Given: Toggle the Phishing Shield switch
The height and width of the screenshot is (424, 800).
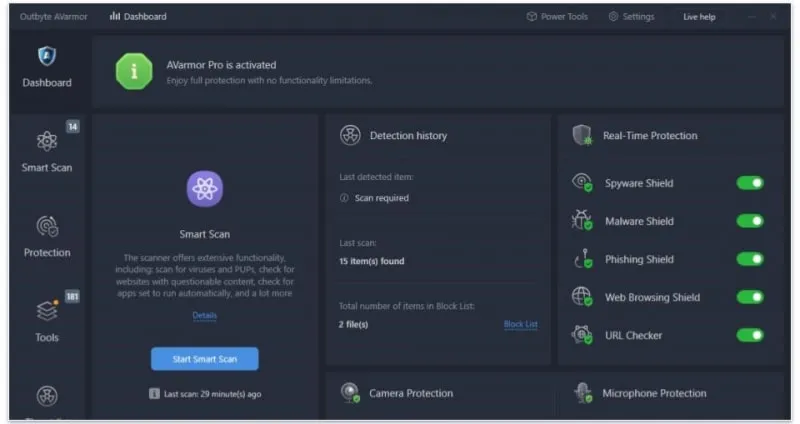Looking at the screenshot, I should pos(750,259).
